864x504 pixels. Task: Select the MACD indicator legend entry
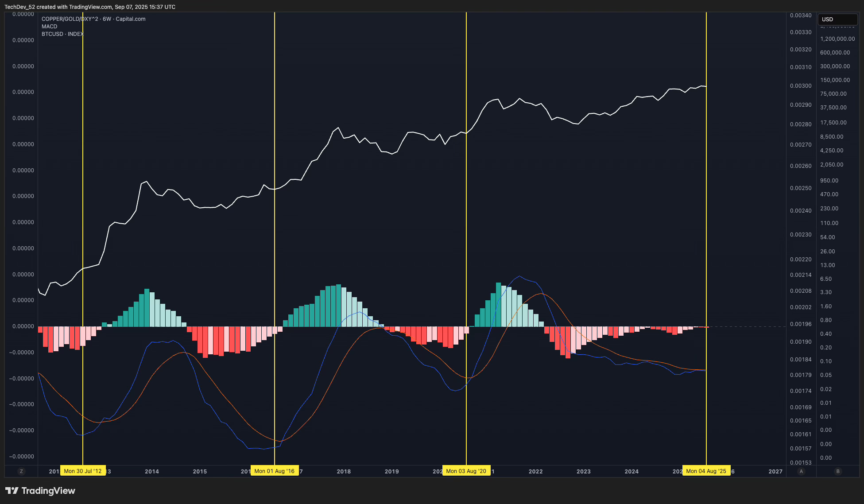click(49, 27)
